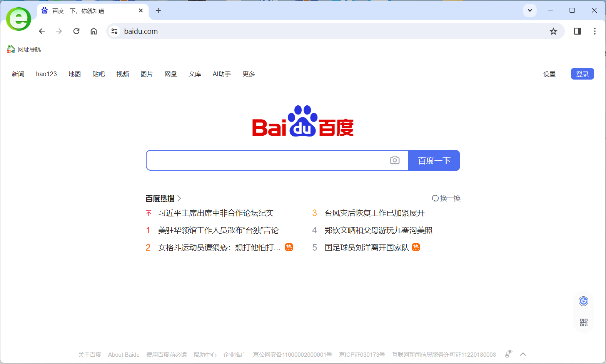The width and height of the screenshot is (606, 364).
Task: Open 图片 in top navigation
Action: click(147, 74)
